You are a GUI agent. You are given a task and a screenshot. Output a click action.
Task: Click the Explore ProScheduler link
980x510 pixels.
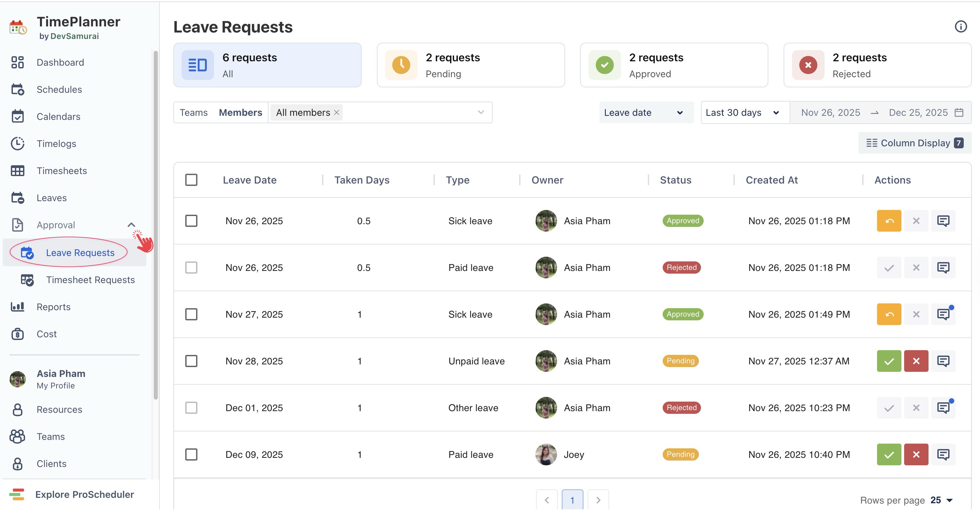pos(84,494)
